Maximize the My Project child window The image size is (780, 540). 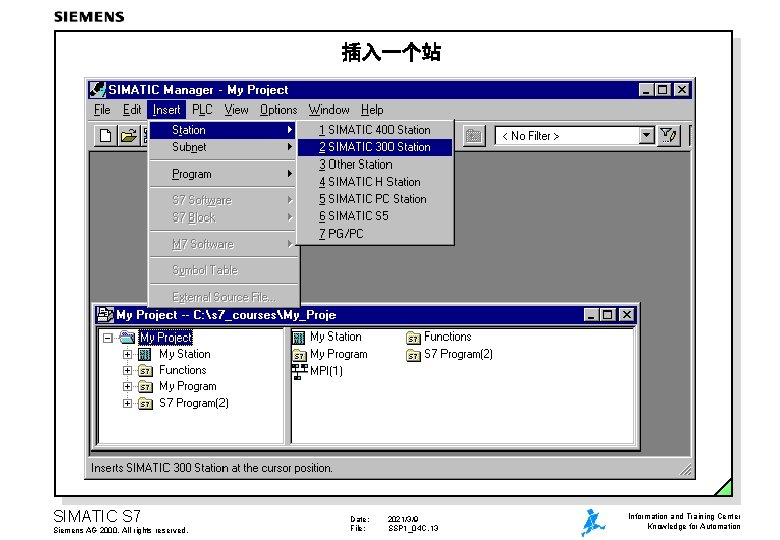click(608, 315)
